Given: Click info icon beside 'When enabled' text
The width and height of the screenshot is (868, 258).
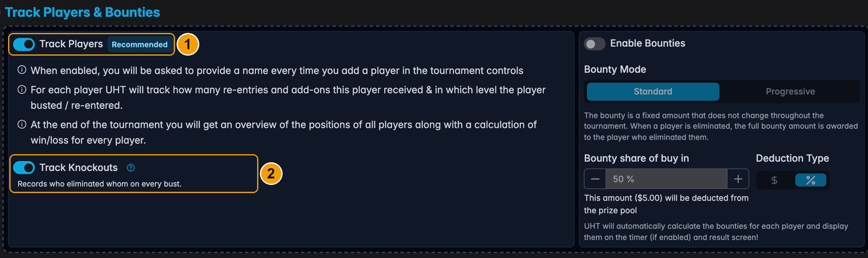Looking at the screenshot, I should pos(22,70).
